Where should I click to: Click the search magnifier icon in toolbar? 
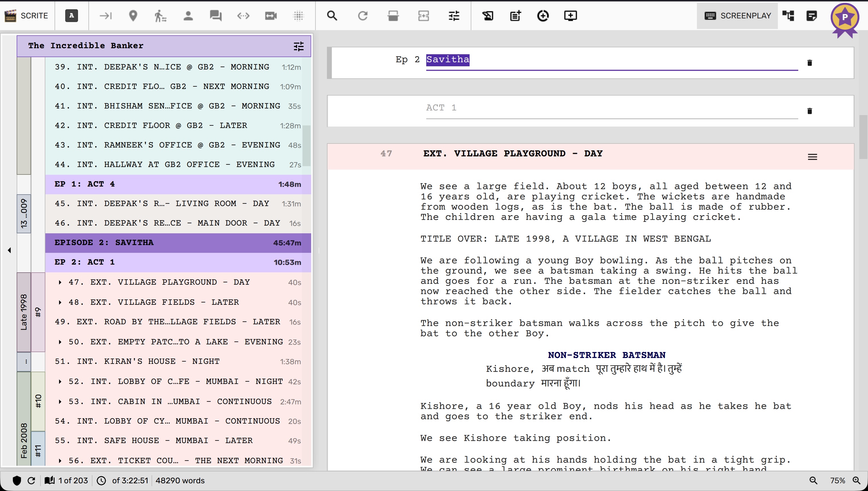[x=332, y=15]
